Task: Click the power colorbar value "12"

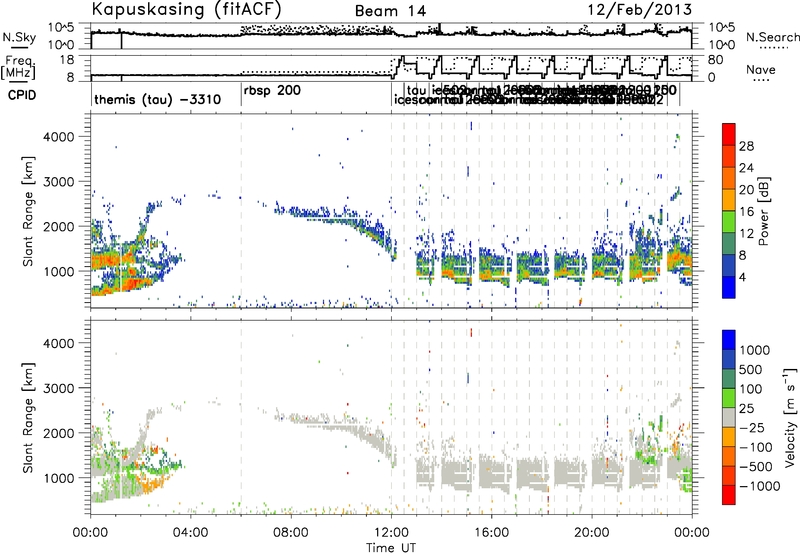Action: tap(746, 234)
